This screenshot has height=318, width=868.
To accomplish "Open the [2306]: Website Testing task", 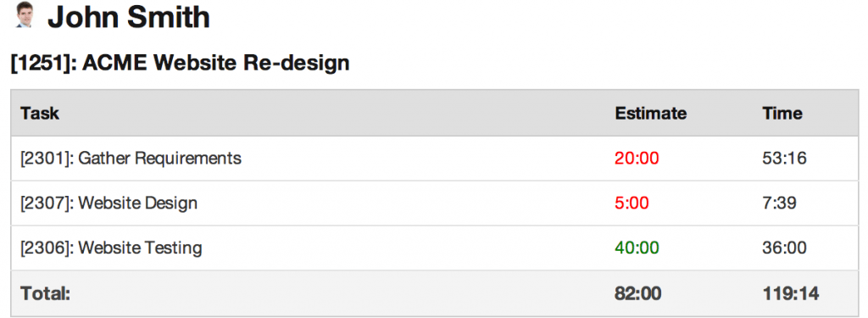I will [111, 248].
